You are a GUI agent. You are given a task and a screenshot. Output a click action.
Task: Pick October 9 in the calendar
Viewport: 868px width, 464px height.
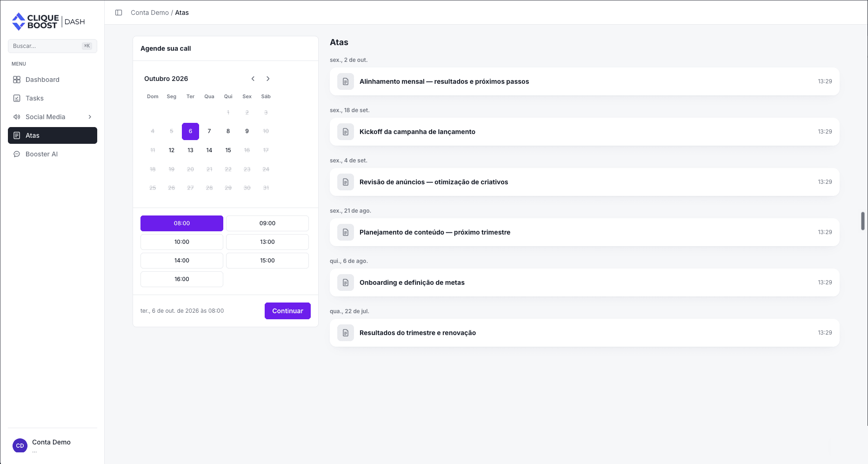(247, 131)
